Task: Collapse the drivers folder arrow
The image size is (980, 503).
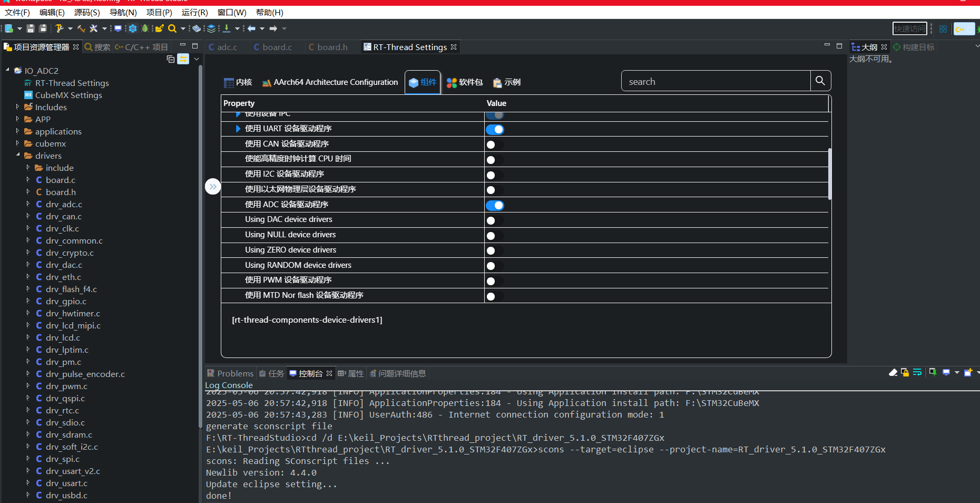Action: tap(17, 155)
